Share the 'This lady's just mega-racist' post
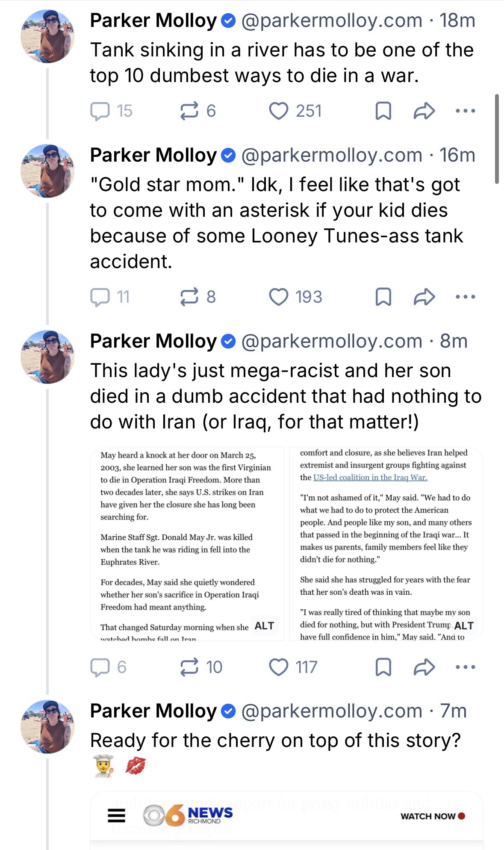The height and width of the screenshot is (850, 504). pos(424,667)
